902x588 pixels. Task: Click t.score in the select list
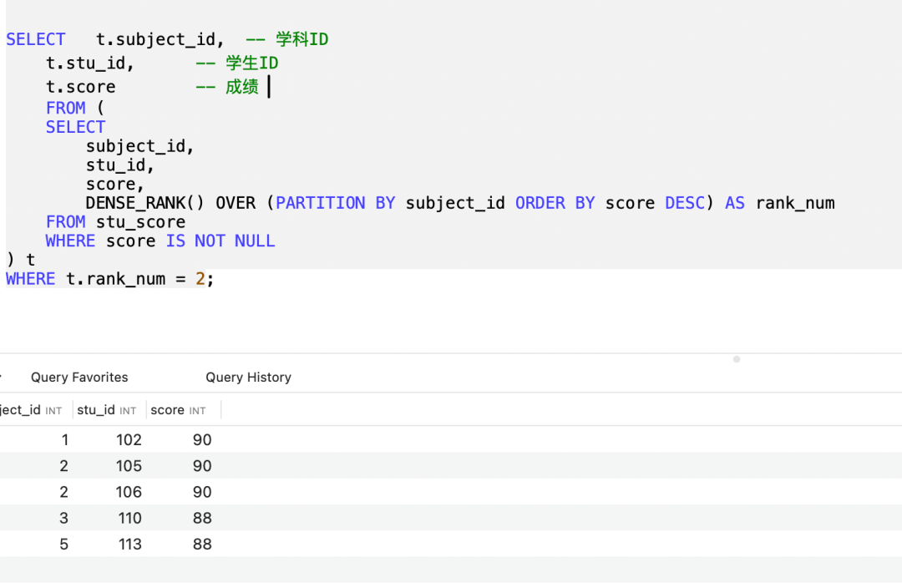(80, 87)
